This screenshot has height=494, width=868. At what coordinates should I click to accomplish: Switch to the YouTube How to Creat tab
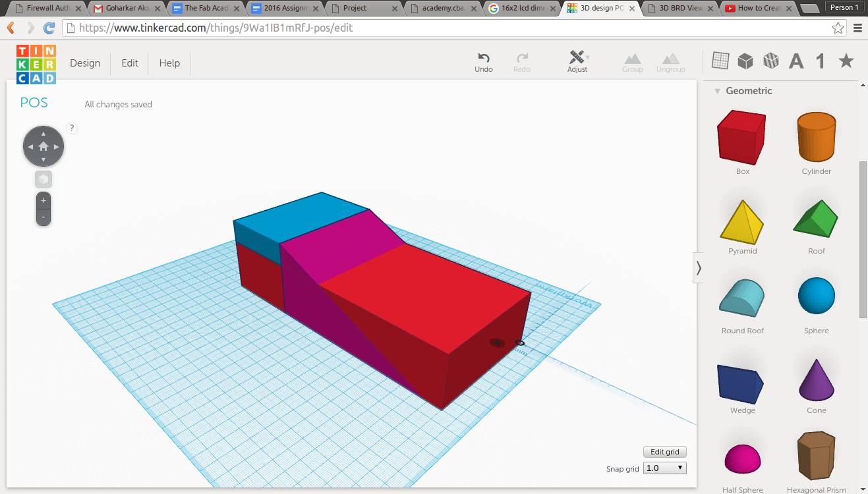pos(759,9)
